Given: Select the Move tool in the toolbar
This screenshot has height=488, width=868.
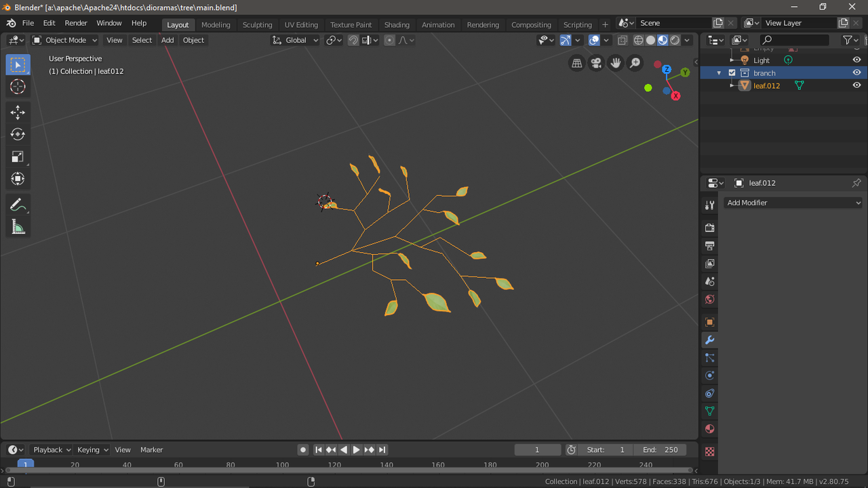Looking at the screenshot, I should [18, 113].
